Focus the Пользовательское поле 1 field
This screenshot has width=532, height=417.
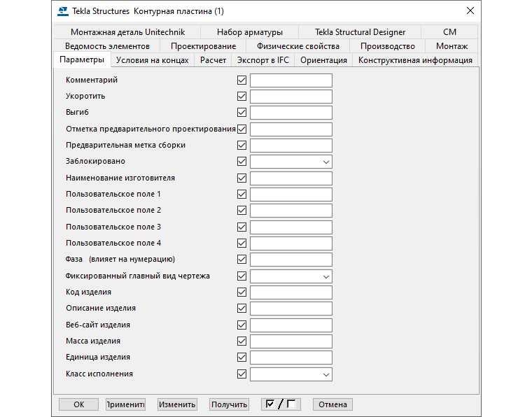(x=291, y=195)
